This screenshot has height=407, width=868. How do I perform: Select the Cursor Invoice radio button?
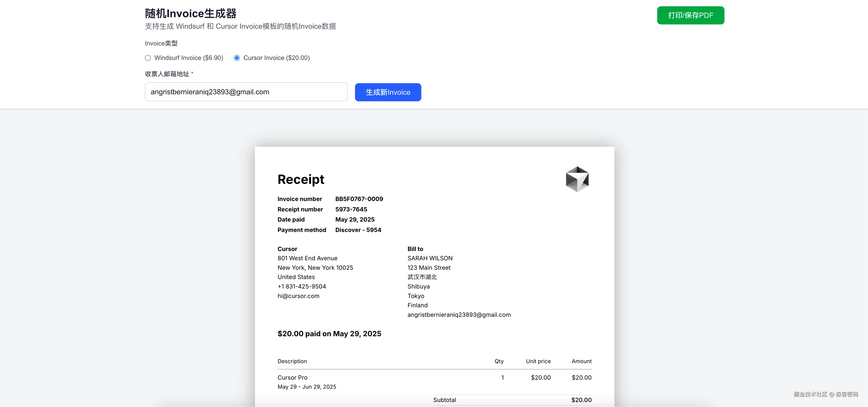tap(237, 58)
